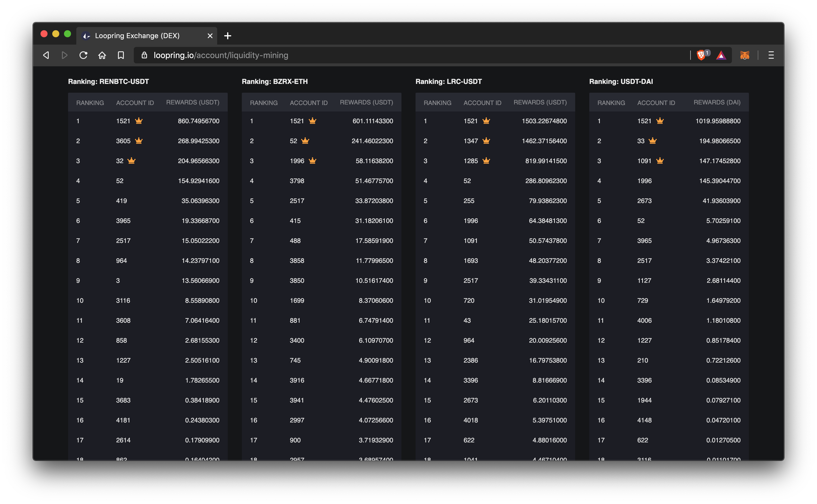Click the forward navigation arrow
Image resolution: width=817 pixels, height=504 pixels.
[x=65, y=55]
